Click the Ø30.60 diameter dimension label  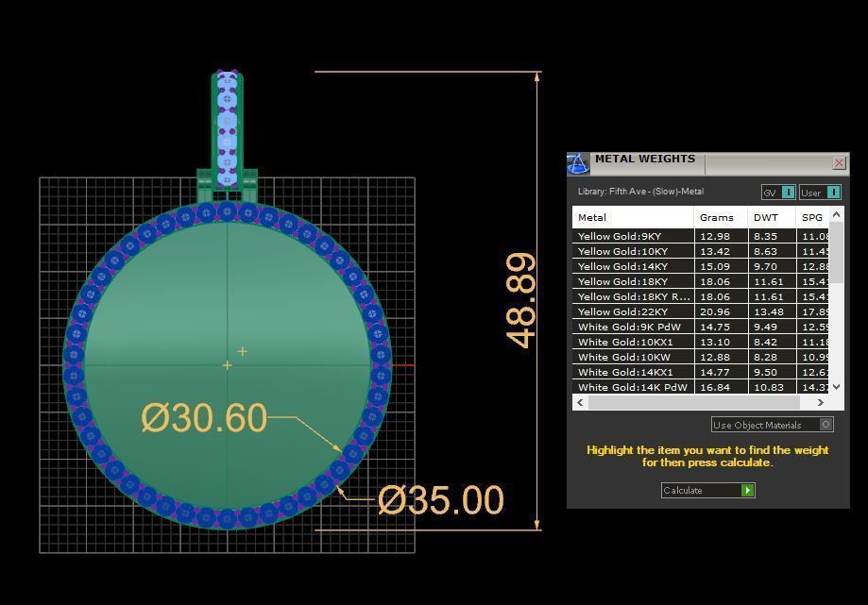pyautogui.click(x=204, y=417)
